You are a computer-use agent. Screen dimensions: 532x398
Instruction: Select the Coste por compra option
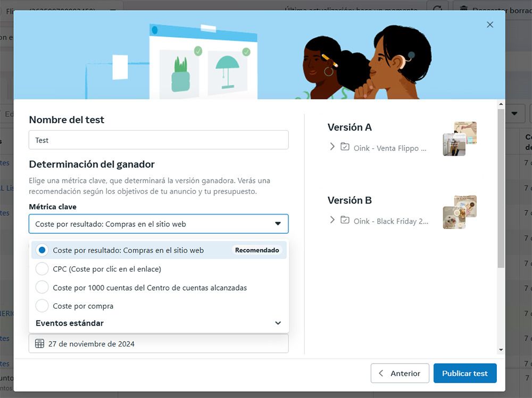point(42,306)
